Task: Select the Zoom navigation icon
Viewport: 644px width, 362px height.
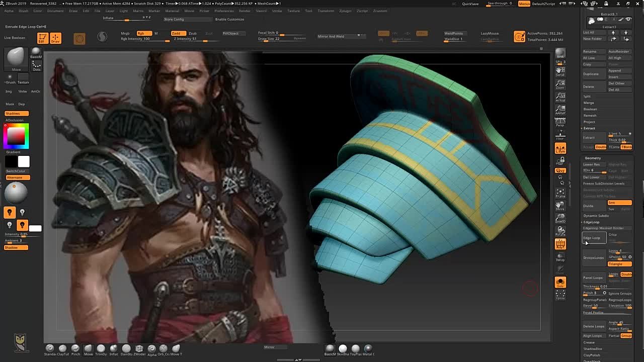Action: (x=560, y=84)
